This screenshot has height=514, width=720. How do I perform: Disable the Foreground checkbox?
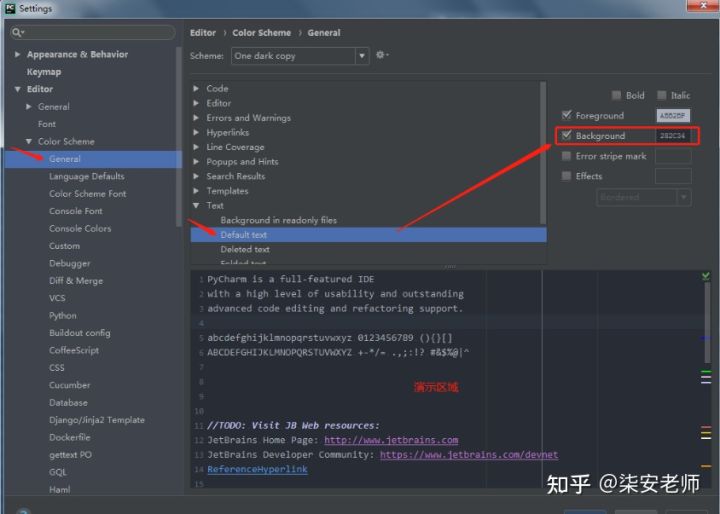(x=567, y=116)
